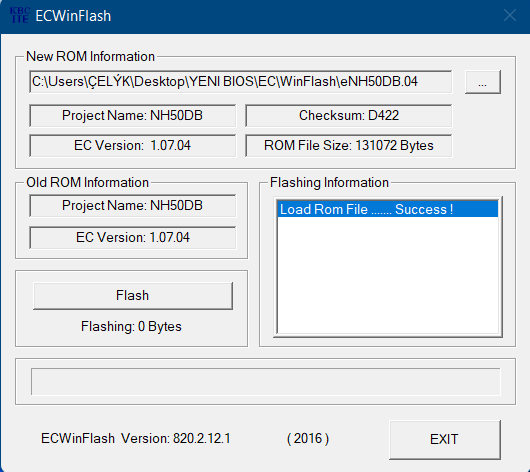Click ROM File Size 131072 Bytes field
The width and height of the screenshot is (530, 472).
pos(348,146)
